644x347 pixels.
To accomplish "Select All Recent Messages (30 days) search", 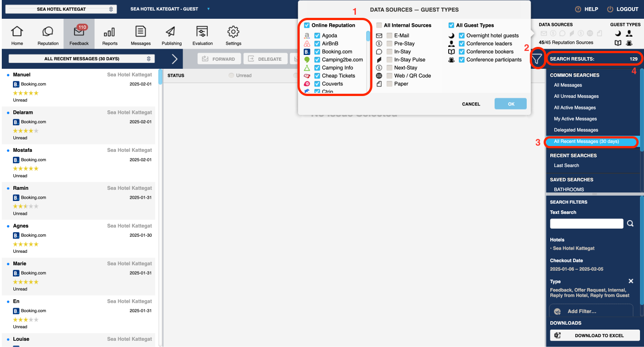I will 592,142.
